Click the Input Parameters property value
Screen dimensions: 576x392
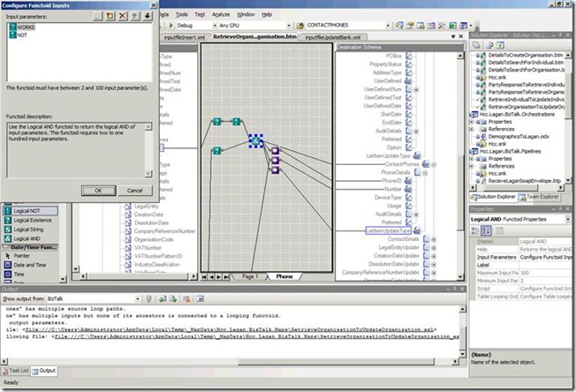click(545, 257)
